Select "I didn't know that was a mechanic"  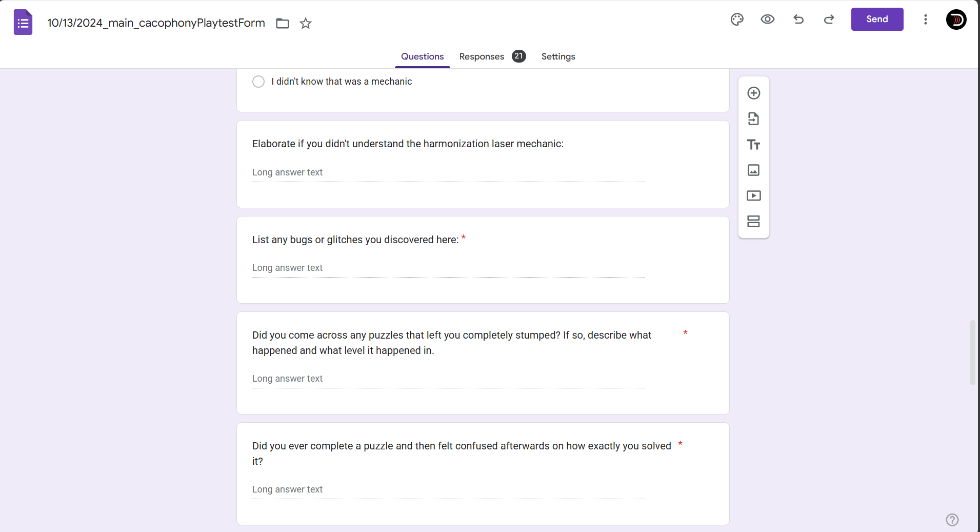coord(258,82)
